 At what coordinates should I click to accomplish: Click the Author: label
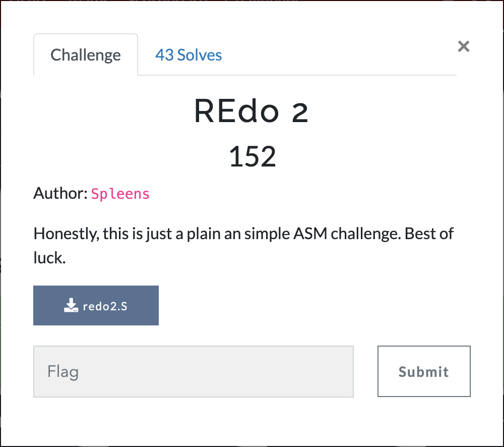tap(60, 193)
